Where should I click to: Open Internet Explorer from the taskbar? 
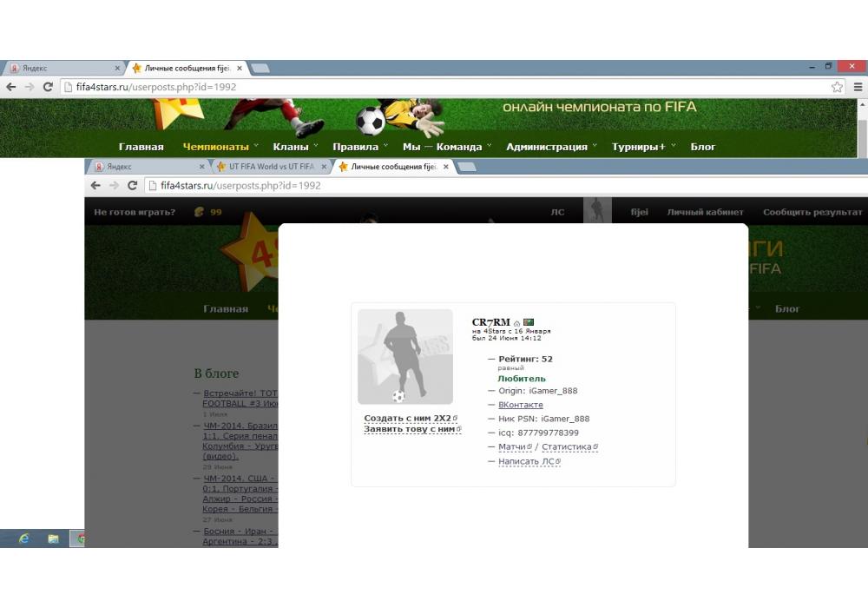[23, 539]
